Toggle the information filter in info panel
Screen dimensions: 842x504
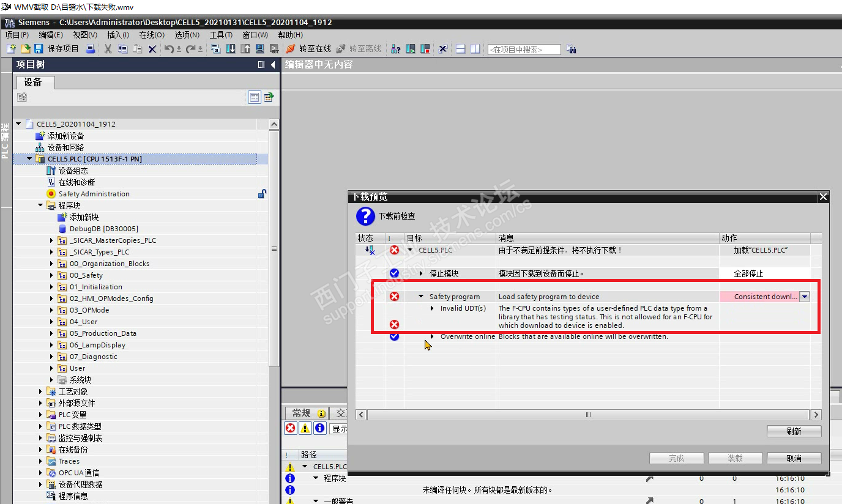319,429
